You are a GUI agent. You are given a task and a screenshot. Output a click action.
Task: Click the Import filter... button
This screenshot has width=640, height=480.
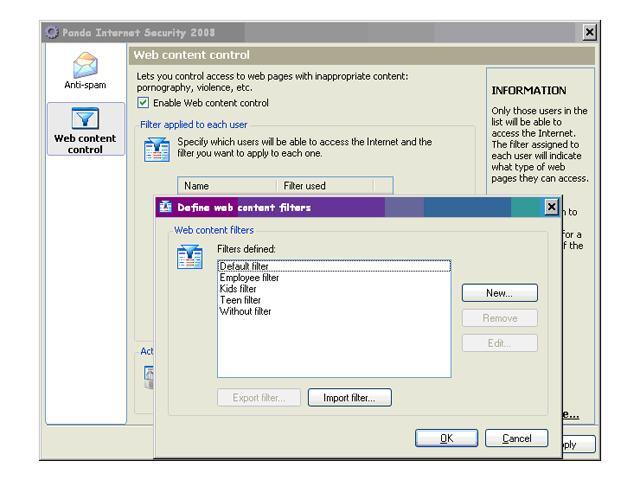349,398
